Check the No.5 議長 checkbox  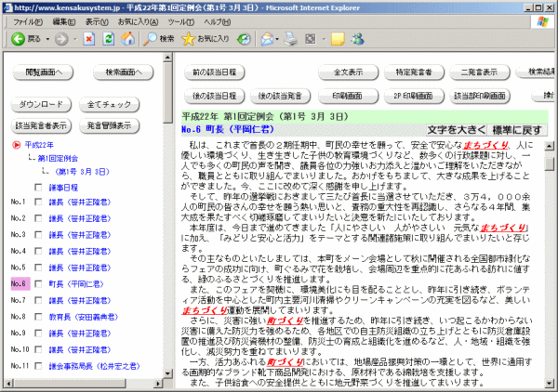(38, 268)
